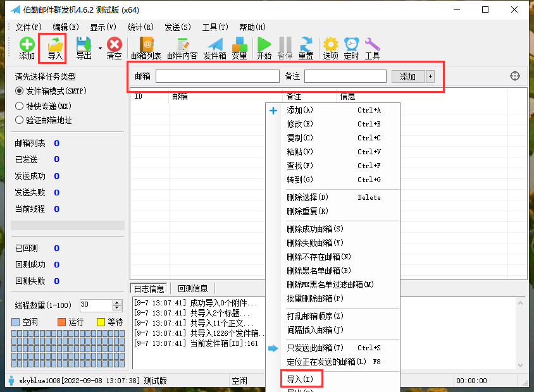Open the Mail Content (邮件内容) icon

[183, 48]
